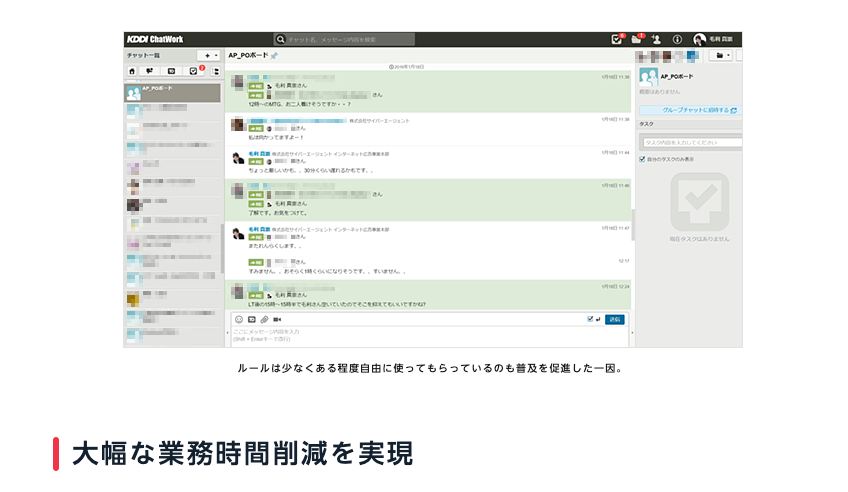Open the user profile menu in the header
This screenshot has height=492, width=848.
[x=713, y=39]
